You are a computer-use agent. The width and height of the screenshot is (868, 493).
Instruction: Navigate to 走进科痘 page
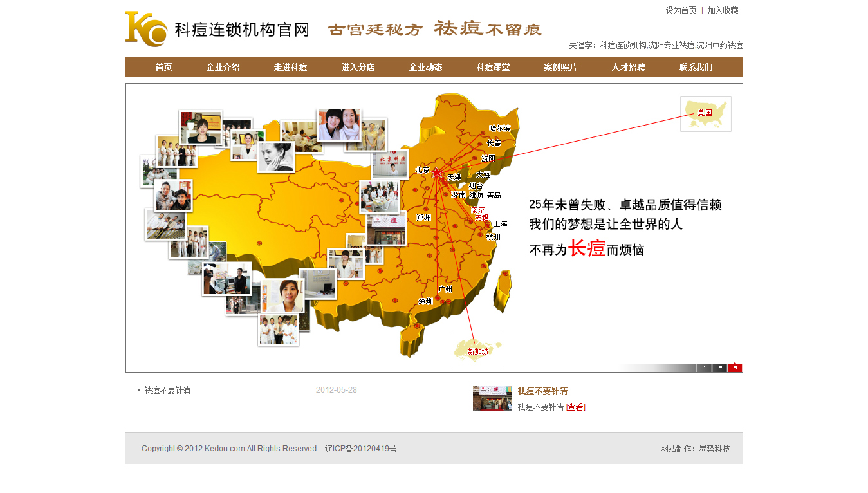[290, 67]
